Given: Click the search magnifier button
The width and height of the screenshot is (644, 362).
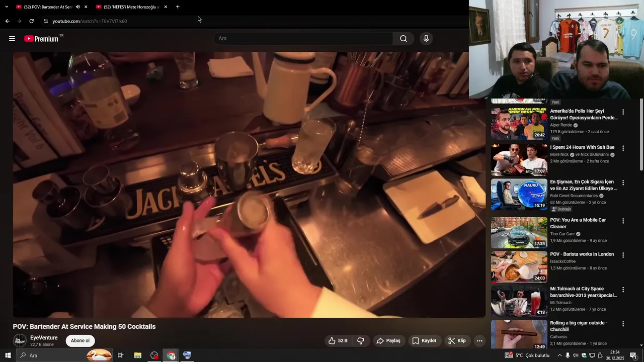Looking at the screenshot, I should pyautogui.click(x=404, y=39).
